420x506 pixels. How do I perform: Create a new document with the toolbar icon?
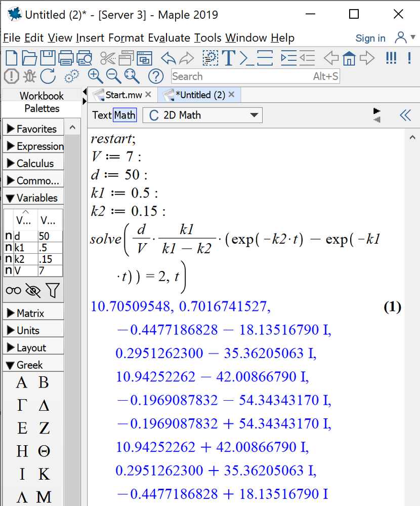point(12,58)
